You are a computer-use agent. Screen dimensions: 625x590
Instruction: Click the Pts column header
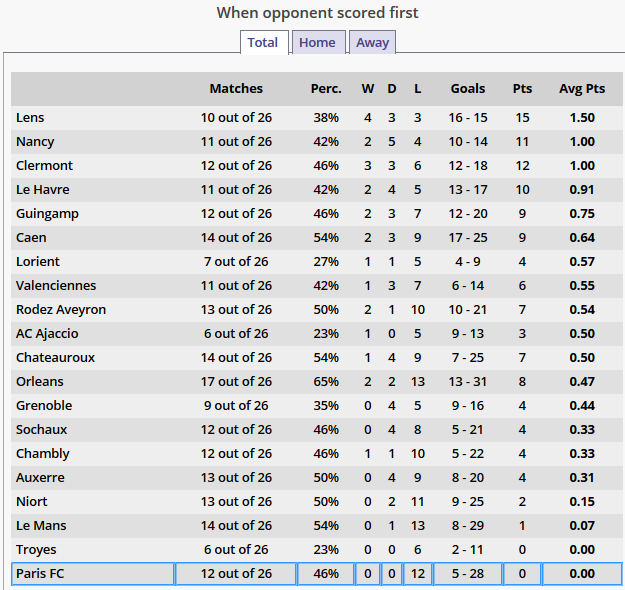522,89
